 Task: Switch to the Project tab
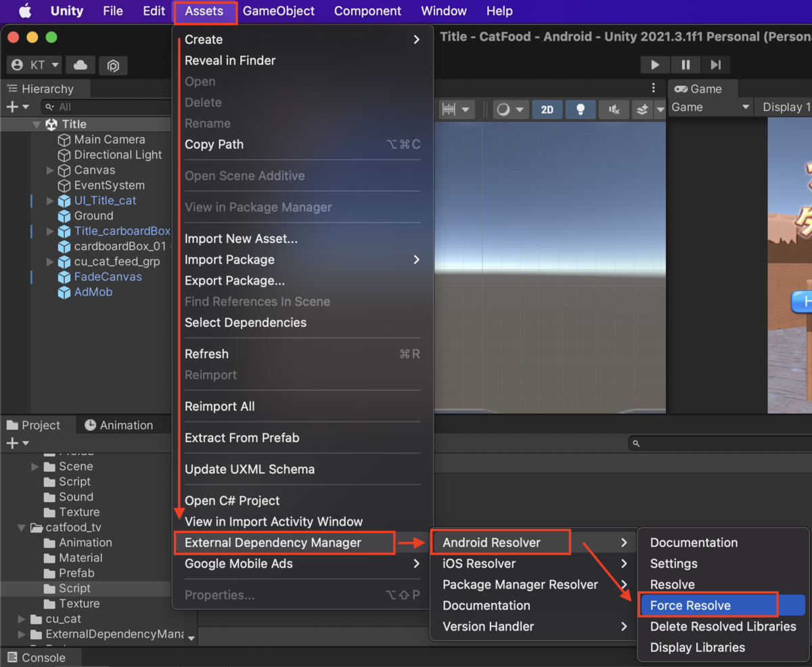point(33,425)
